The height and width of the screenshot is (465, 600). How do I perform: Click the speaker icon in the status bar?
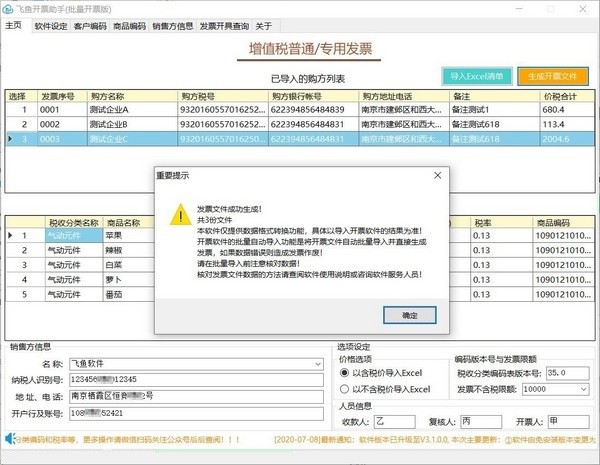point(10,439)
